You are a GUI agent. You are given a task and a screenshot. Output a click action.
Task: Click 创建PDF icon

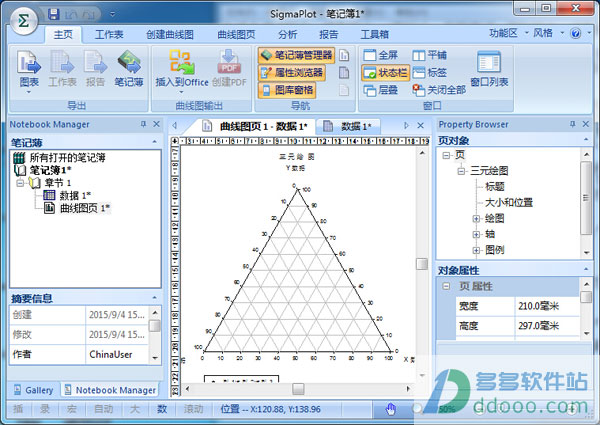(x=229, y=69)
